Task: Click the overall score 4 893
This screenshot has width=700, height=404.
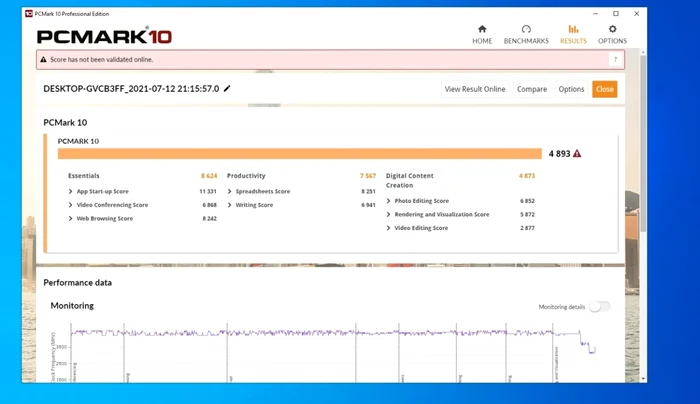Action: pos(559,154)
